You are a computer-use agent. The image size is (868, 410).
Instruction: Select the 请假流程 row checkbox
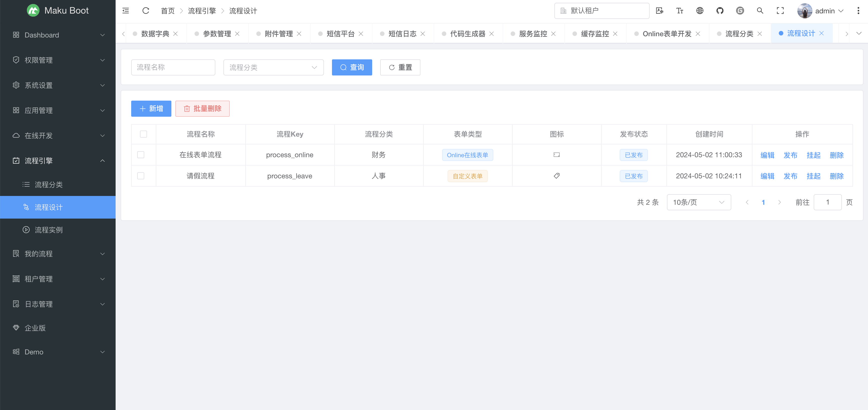pyautogui.click(x=141, y=176)
